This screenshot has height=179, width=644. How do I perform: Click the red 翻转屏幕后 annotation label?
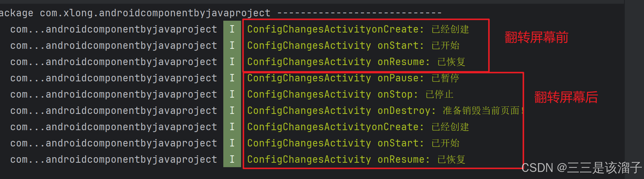click(566, 97)
